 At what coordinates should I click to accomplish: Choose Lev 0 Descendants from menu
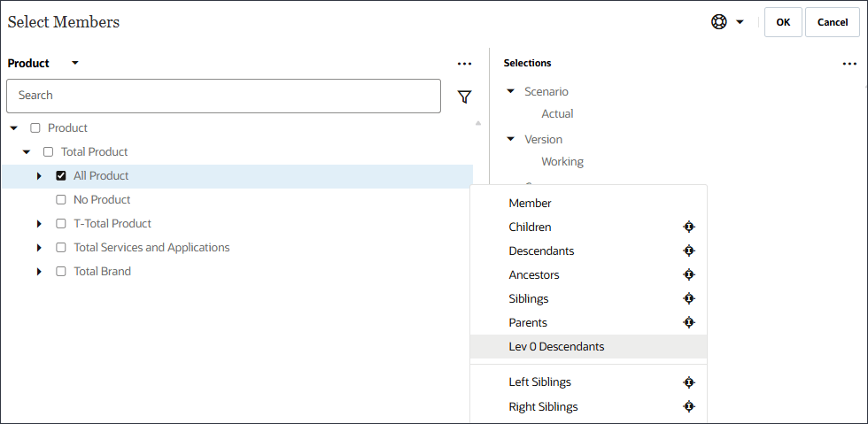click(556, 347)
